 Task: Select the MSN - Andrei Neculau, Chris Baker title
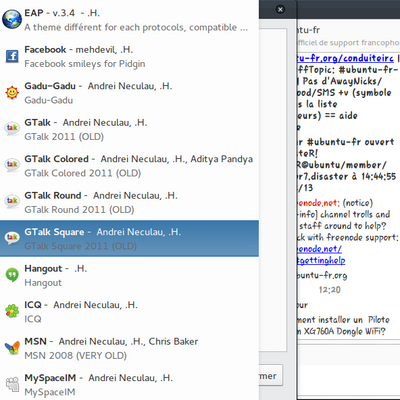point(111,341)
